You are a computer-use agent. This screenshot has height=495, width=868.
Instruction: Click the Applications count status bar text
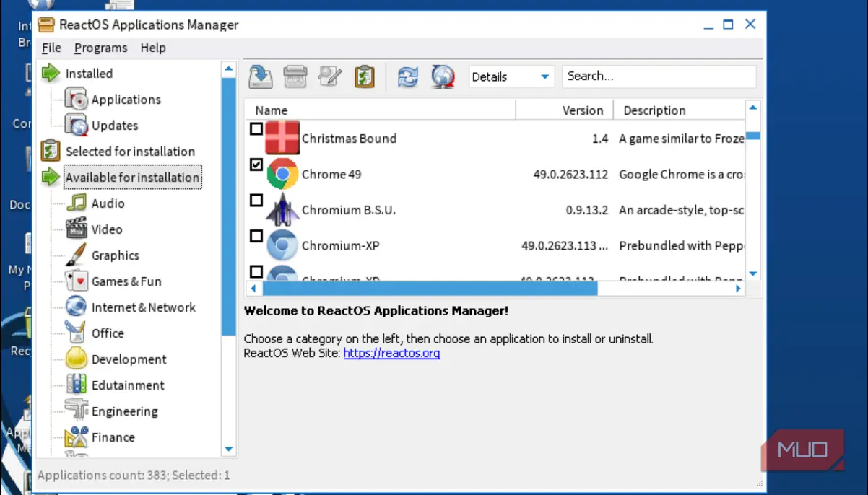point(134,475)
